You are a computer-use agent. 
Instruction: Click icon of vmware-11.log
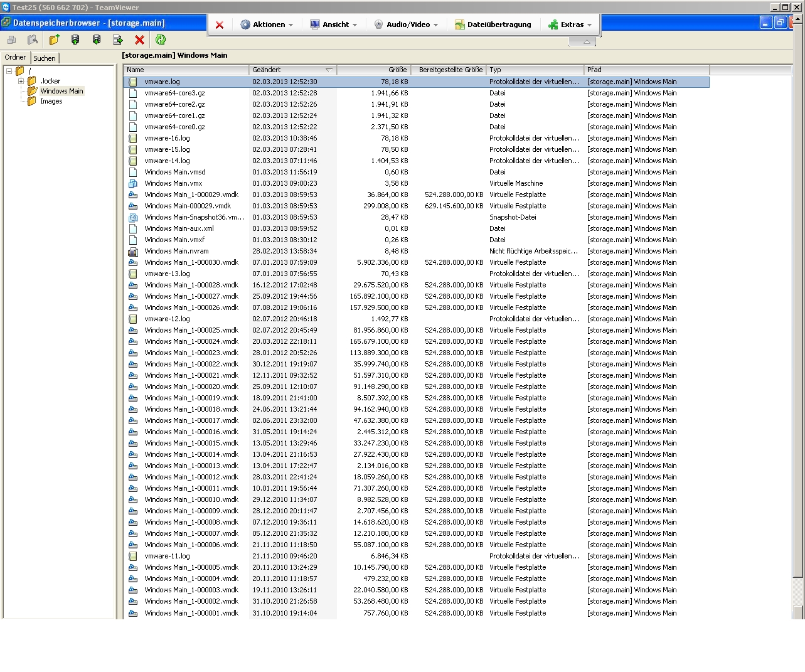pyautogui.click(x=133, y=556)
